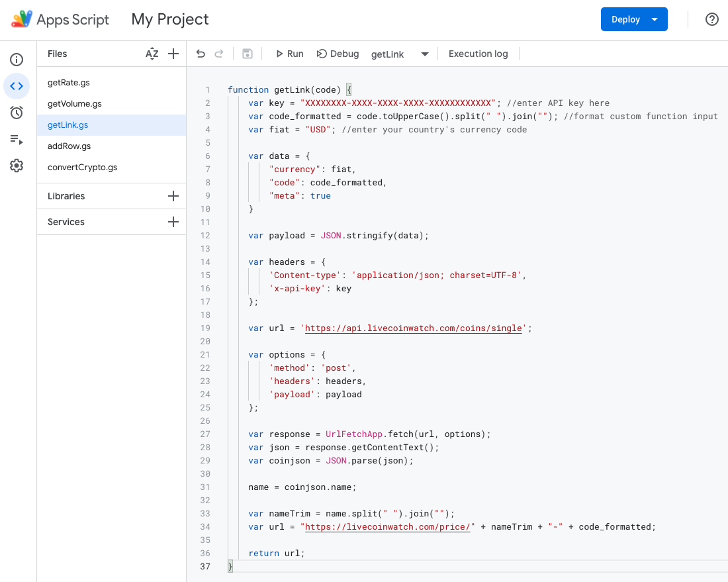
Task: Select the Editor code icon in sidebar
Action: [17, 86]
